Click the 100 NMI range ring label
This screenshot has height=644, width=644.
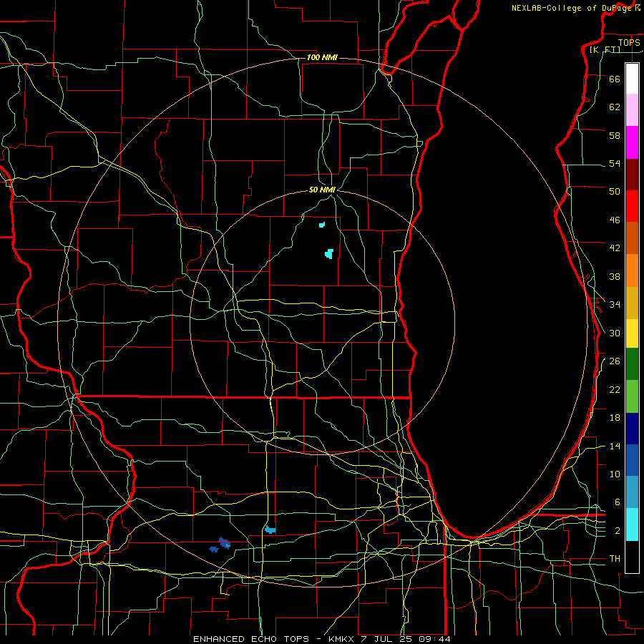click(x=323, y=57)
